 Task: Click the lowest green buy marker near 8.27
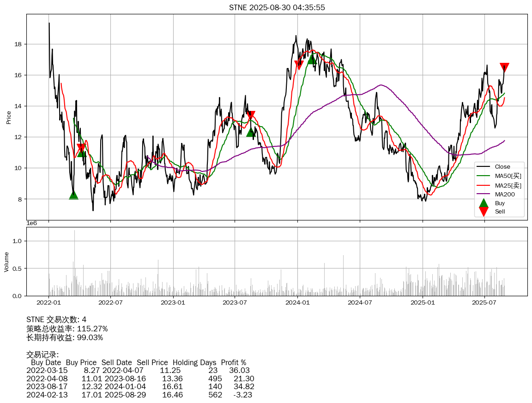click(73, 195)
